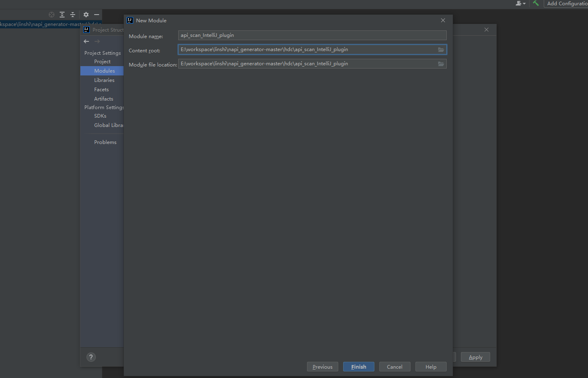588x378 pixels.
Task: Click the question mark help icon
Action: (x=91, y=357)
